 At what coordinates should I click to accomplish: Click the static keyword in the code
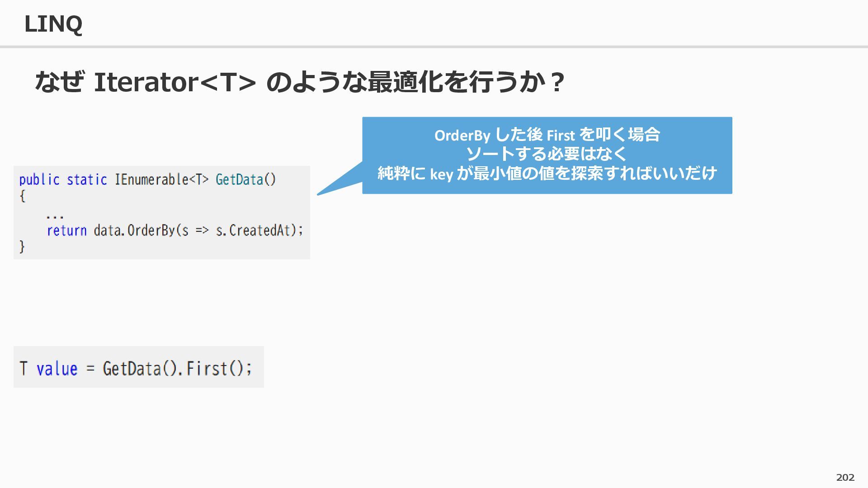tap(87, 180)
